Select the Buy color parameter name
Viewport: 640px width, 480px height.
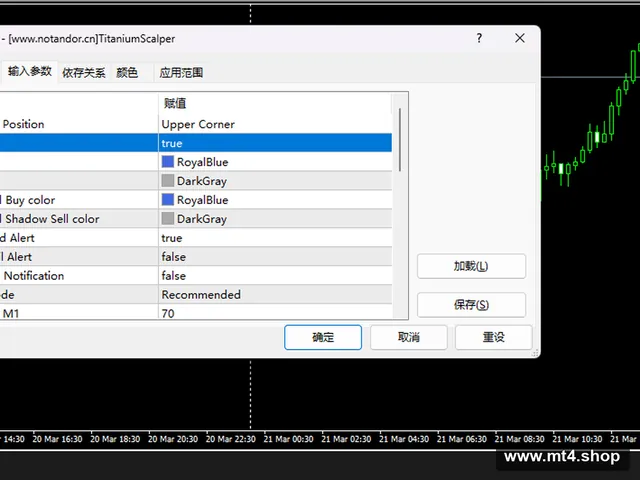30,200
